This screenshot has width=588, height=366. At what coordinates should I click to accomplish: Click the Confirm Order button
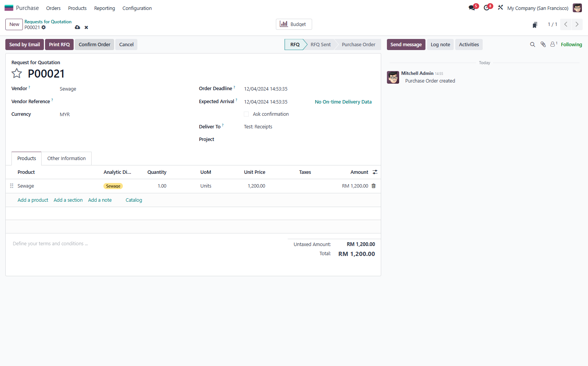(95, 45)
